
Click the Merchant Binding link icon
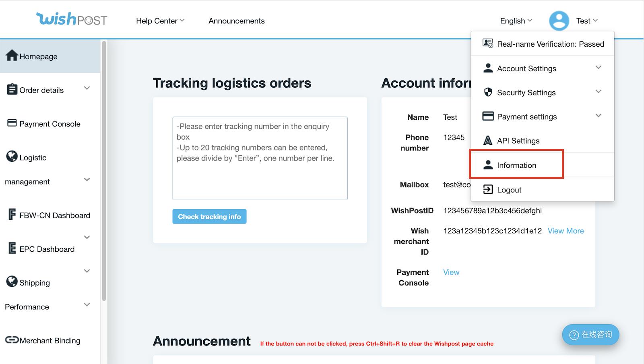click(x=12, y=340)
